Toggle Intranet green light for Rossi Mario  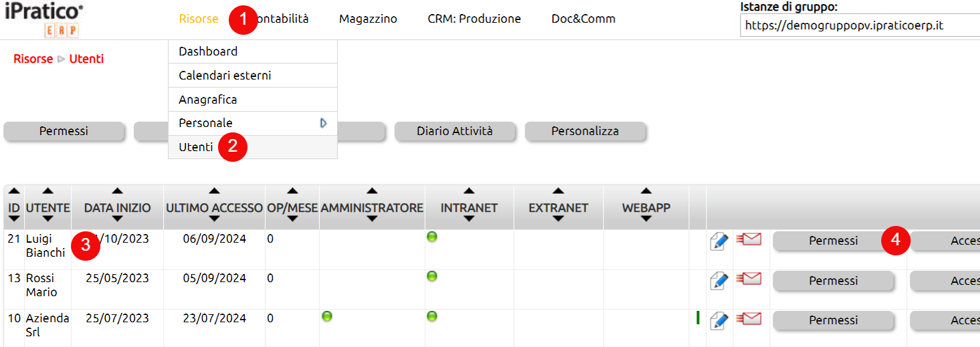432,276
